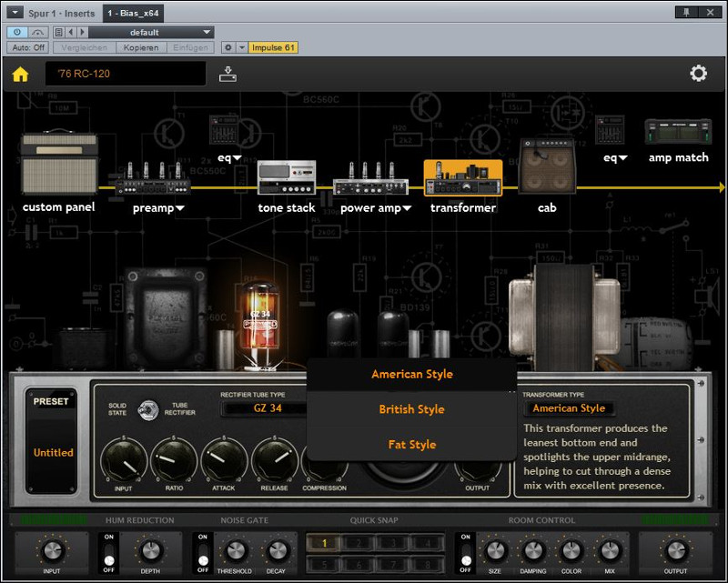The width and height of the screenshot is (728, 583).
Task: Toggle plugin power bypass button
Action: [x=17, y=32]
